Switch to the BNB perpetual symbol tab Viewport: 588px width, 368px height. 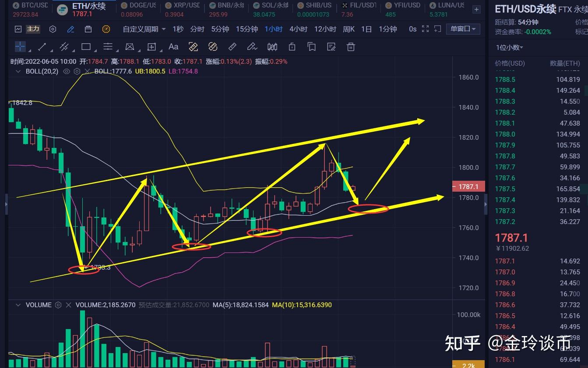[x=226, y=9]
